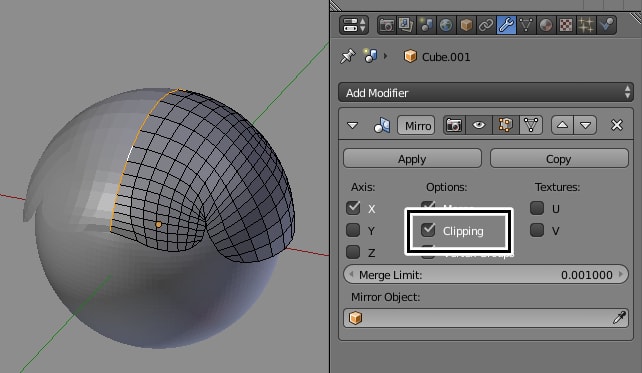Image resolution: width=642 pixels, height=373 pixels.
Task: Edit the Mirror modifier name field
Action: (416, 125)
